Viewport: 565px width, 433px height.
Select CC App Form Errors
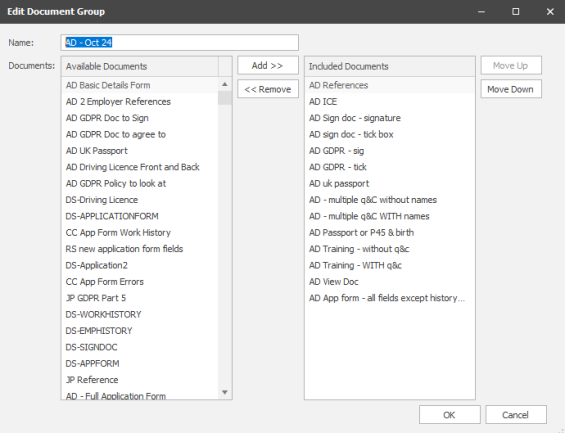140,282
